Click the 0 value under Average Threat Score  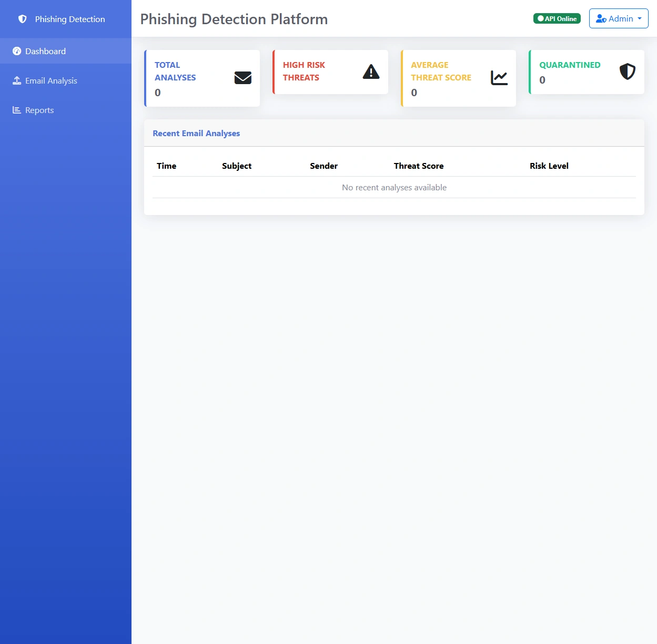(414, 93)
